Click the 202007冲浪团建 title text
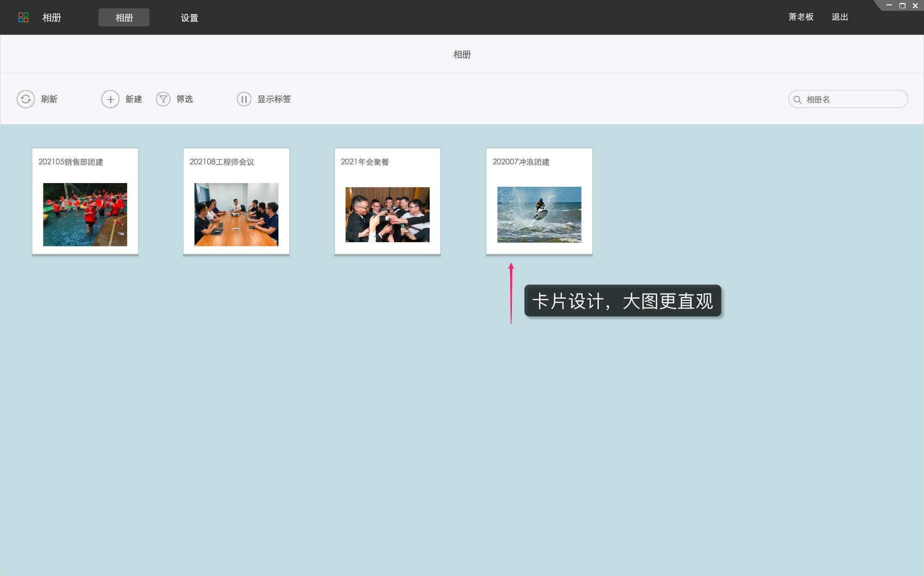The image size is (924, 576). (x=521, y=162)
